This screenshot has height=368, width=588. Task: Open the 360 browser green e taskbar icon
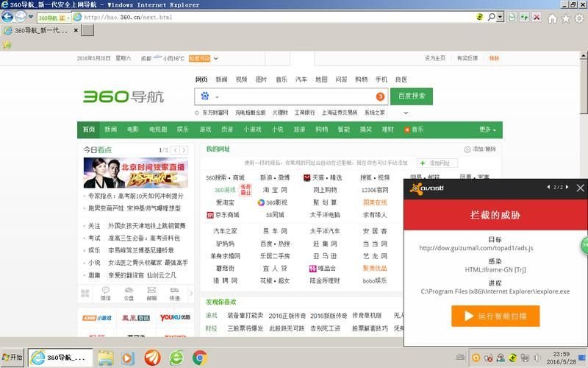pyautogui.click(x=176, y=358)
